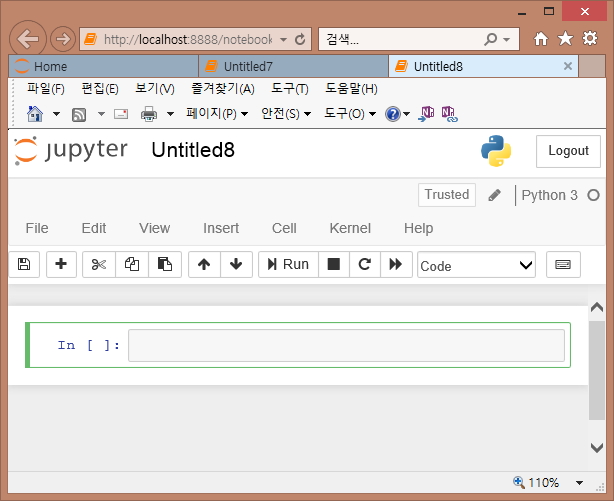This screenshot has height=501, width=614.
Task: Open favorites star icon
Action: (565, 38)
